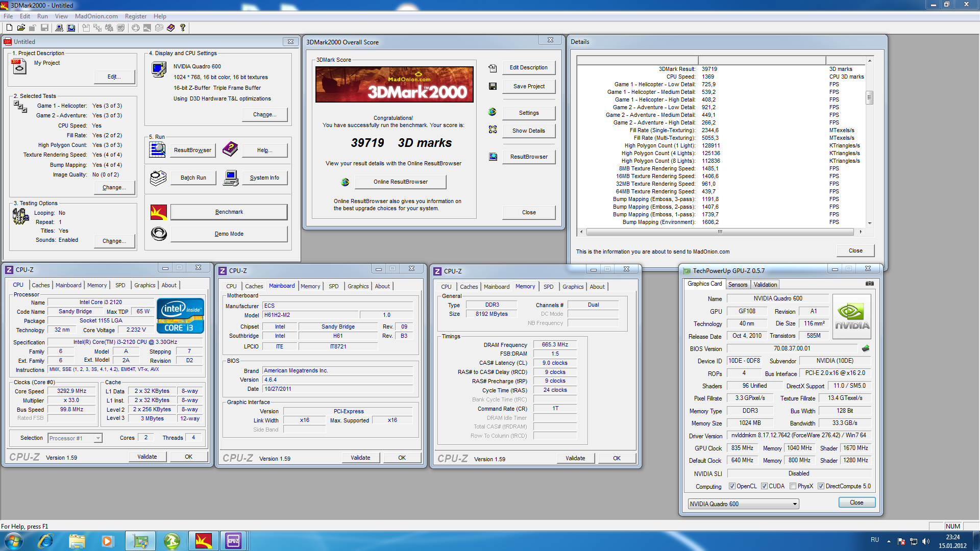
Task: Click the My Project document icon
Action: click(x=19, y=67)
